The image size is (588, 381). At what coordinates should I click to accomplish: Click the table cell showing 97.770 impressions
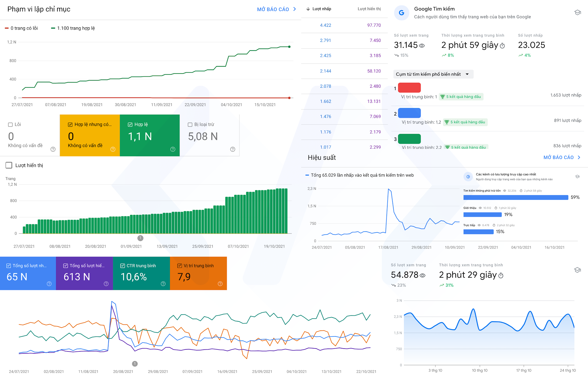coord(374,25)
